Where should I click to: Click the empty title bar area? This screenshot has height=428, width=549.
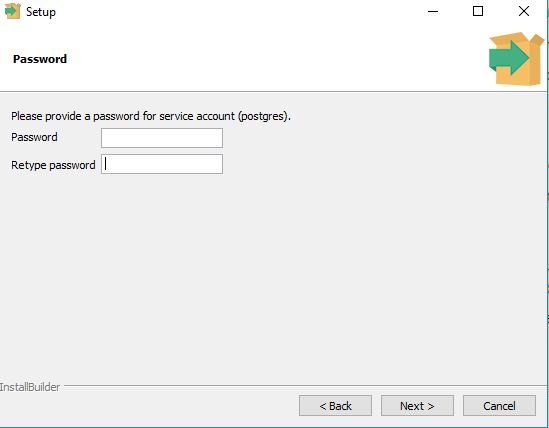238,12
